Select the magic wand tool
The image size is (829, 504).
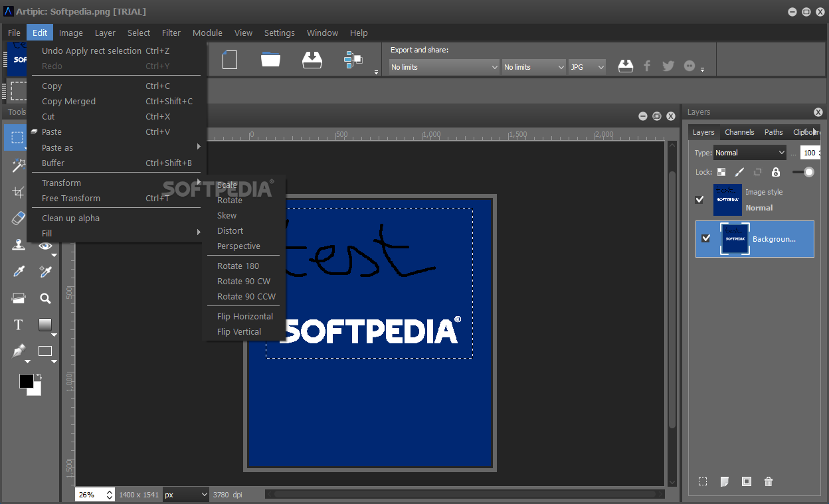18,165
